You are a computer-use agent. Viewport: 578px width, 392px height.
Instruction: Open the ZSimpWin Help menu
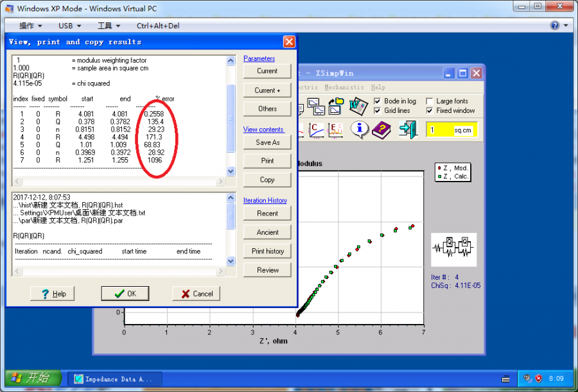coord(378,87)
